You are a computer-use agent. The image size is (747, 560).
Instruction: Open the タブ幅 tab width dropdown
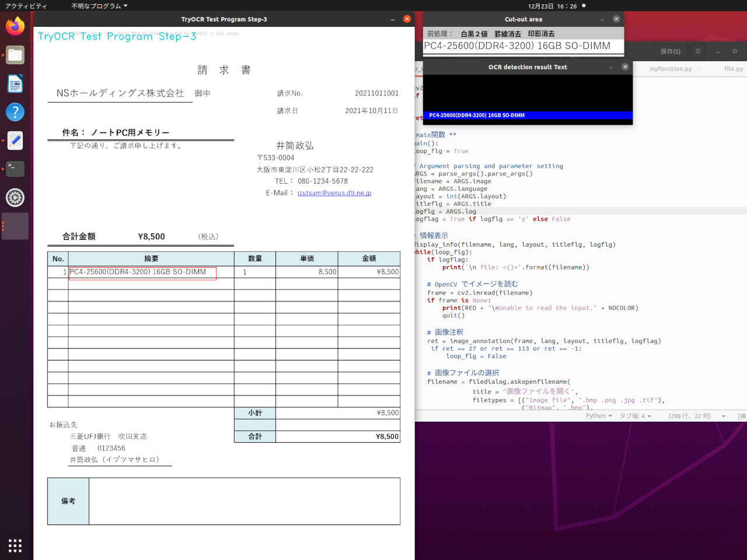tap(635, 416)
